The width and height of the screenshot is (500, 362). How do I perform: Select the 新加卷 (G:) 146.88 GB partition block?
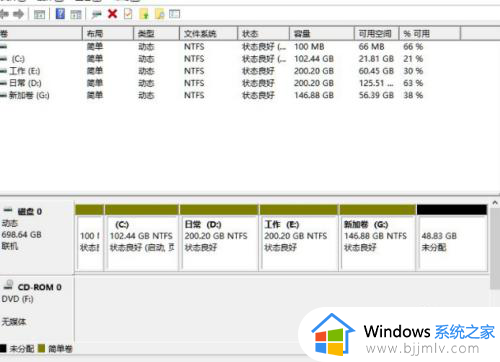coord(378,238)
